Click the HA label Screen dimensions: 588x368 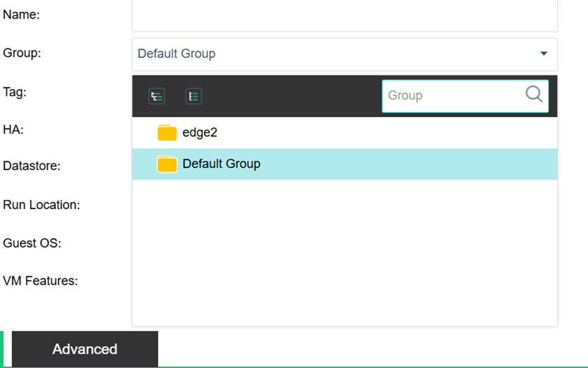tap(13, 130)
